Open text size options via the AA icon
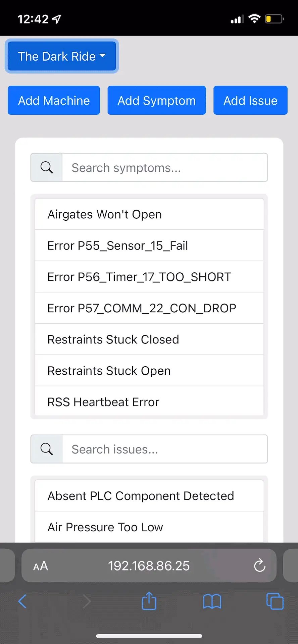Image resolution: width=298 pixels, height=644 pixels. coord(40,566)
